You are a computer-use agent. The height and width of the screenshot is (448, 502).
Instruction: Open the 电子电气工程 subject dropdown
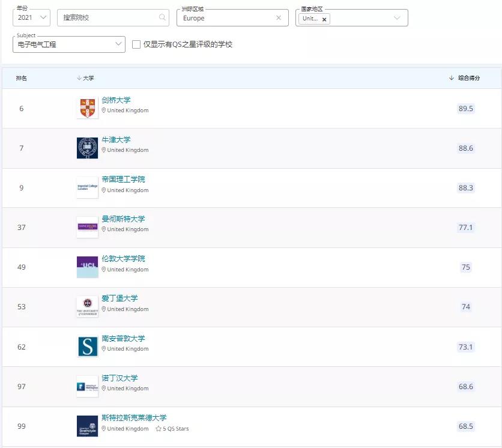click(69, 44)
